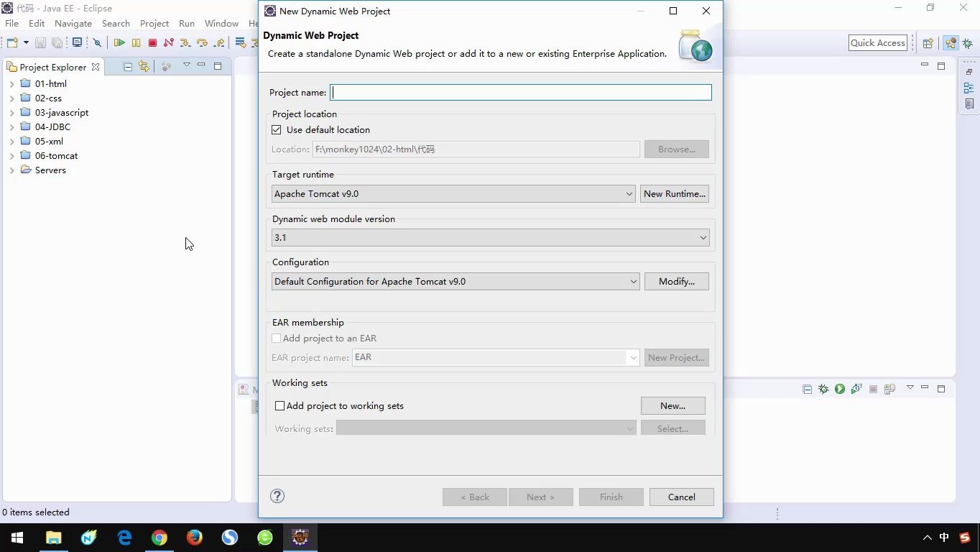Click the red Disconnect toolbar icon
Screen dimensions: 980x552
click(x=169, y=43)
